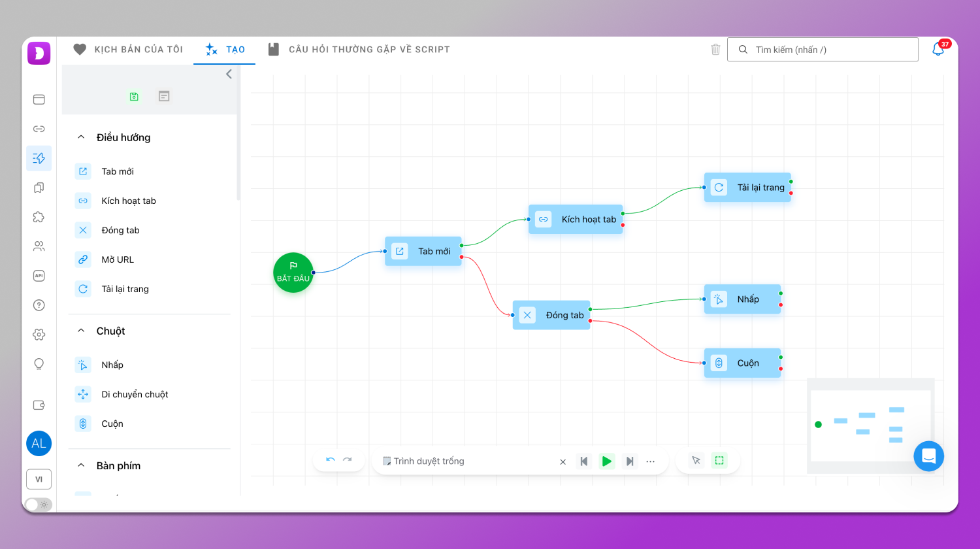Open the extensions puzzle icon in sidebar

point(39,217)
